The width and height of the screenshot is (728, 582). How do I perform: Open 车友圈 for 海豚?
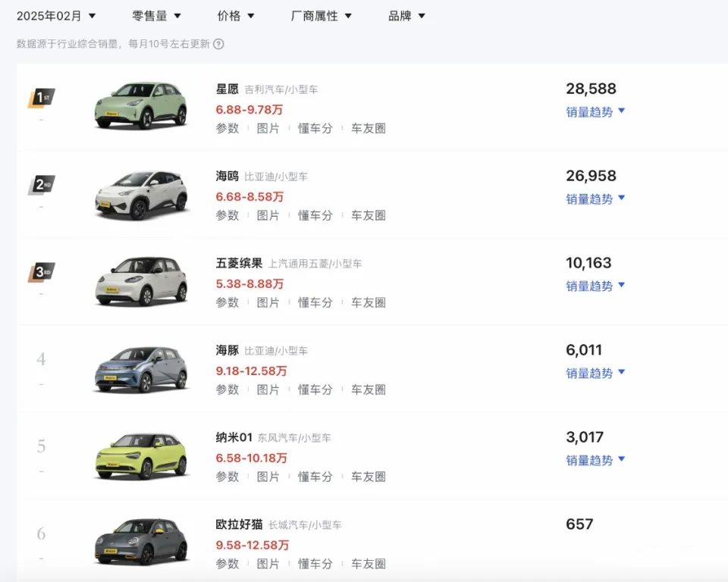pos(369,390)
